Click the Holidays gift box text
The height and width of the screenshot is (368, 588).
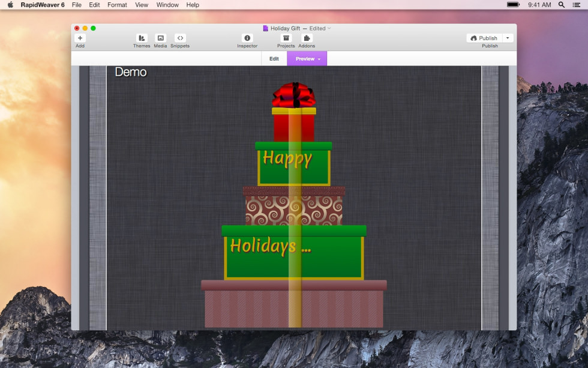271,246
